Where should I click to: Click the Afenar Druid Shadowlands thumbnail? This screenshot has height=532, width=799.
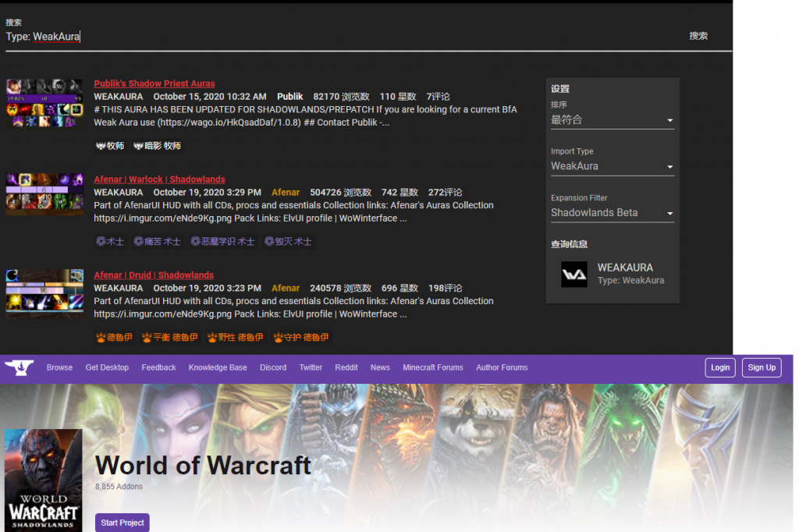[x=44, y=294]
